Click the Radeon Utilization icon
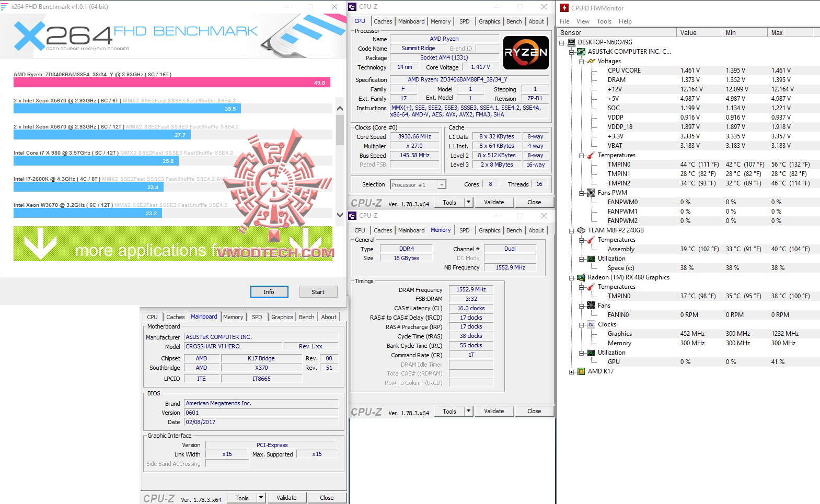The height and width of the screenshot is (504, 820). coord(591,353)
